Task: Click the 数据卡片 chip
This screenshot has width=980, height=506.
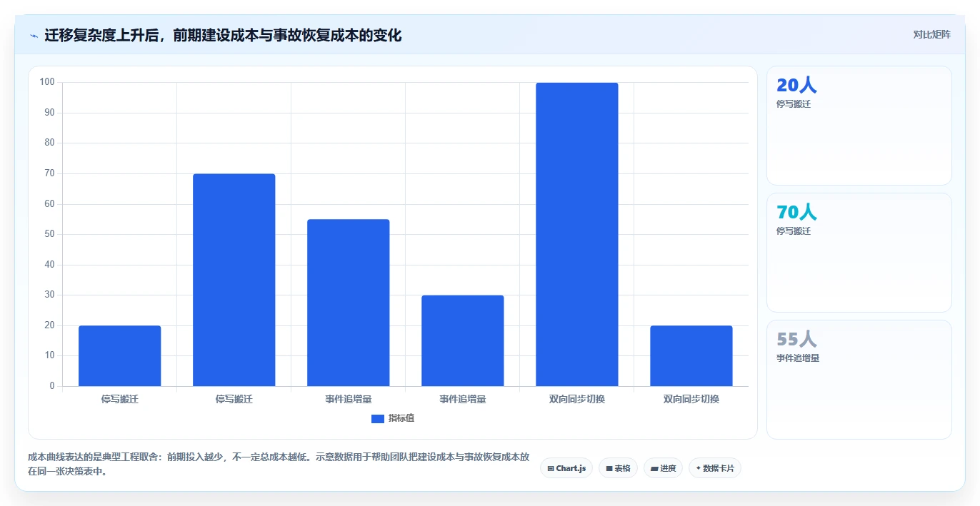Action: click(714, 468)
